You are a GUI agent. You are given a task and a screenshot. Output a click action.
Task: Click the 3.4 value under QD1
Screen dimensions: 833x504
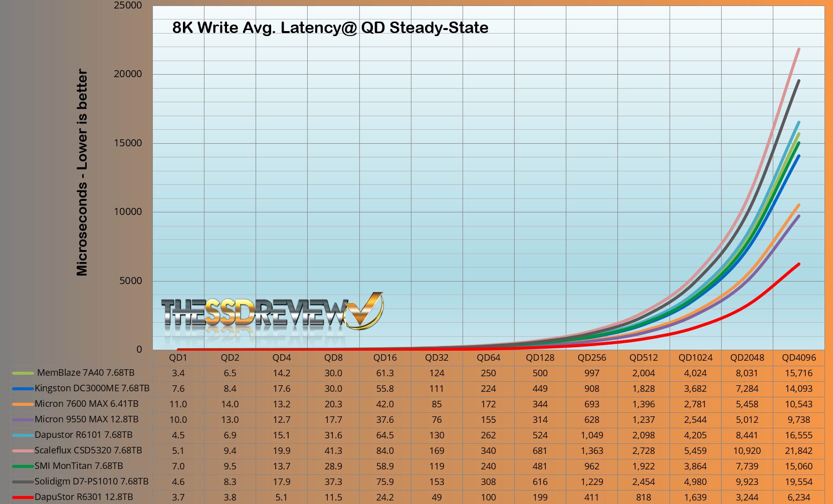[178, 373]
